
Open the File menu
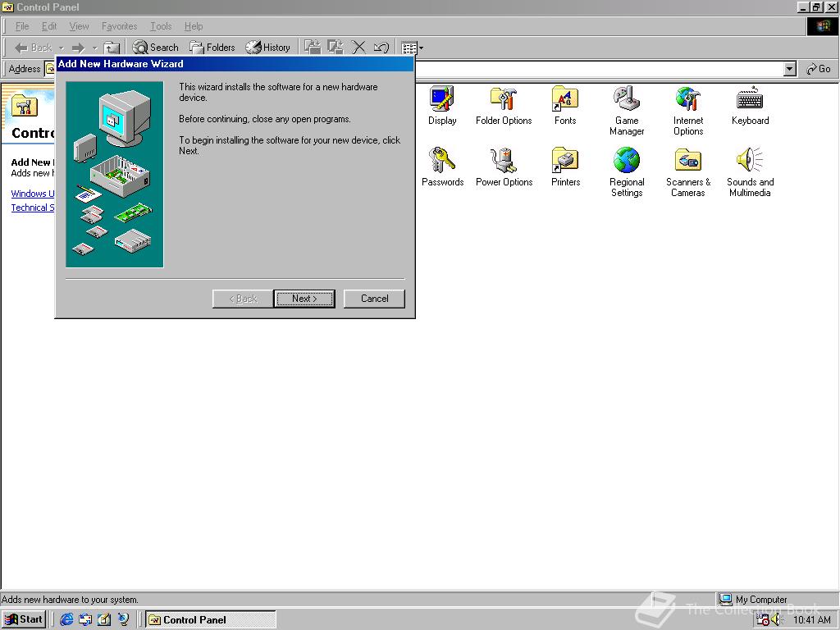click(22, 26)
